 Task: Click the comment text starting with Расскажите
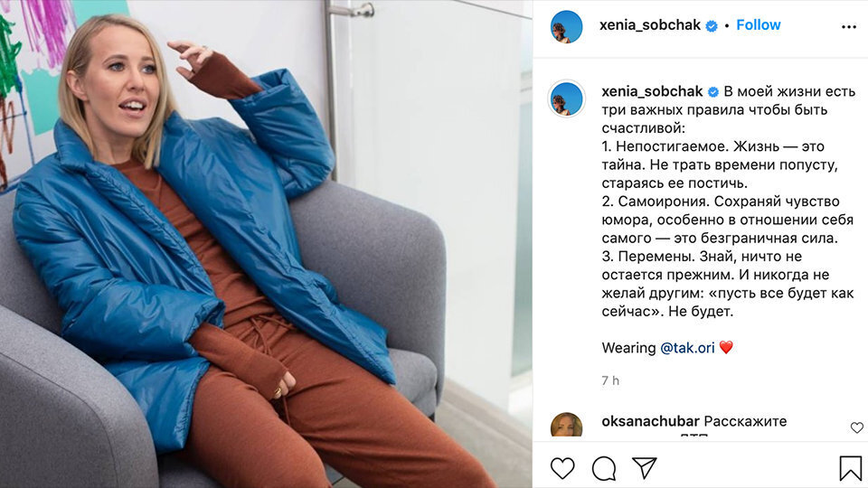tap(745, 421)
